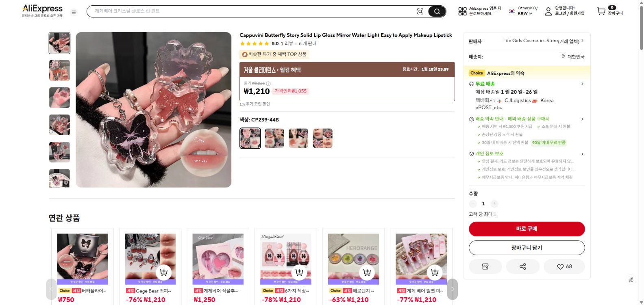644x305 pixels.
Task: Select the second lip gloss color swatch
Action: pyautogui.click(x=274, y=138)
